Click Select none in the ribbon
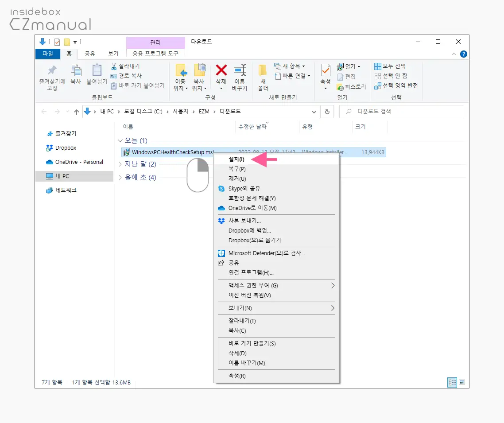504x423 pixels. (x=391, y=76)
